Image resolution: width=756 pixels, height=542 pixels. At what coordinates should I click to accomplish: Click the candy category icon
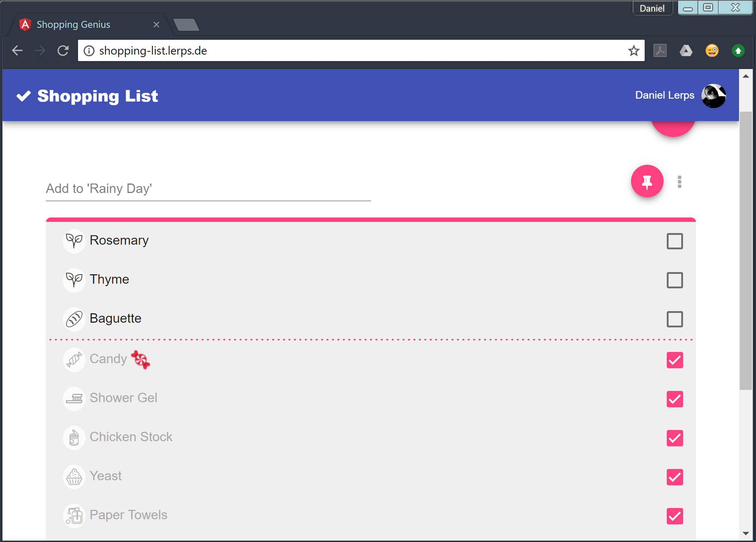[x=74, y=360]
